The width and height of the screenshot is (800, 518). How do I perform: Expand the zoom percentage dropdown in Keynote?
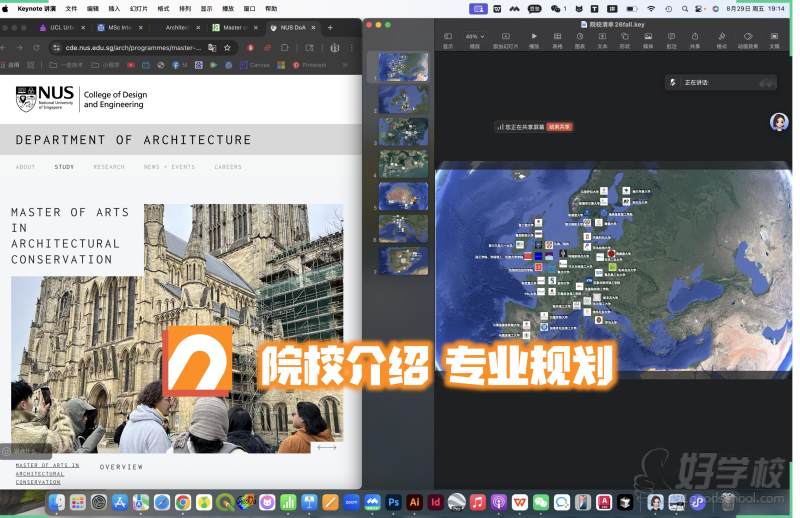(x=475, y=37)
